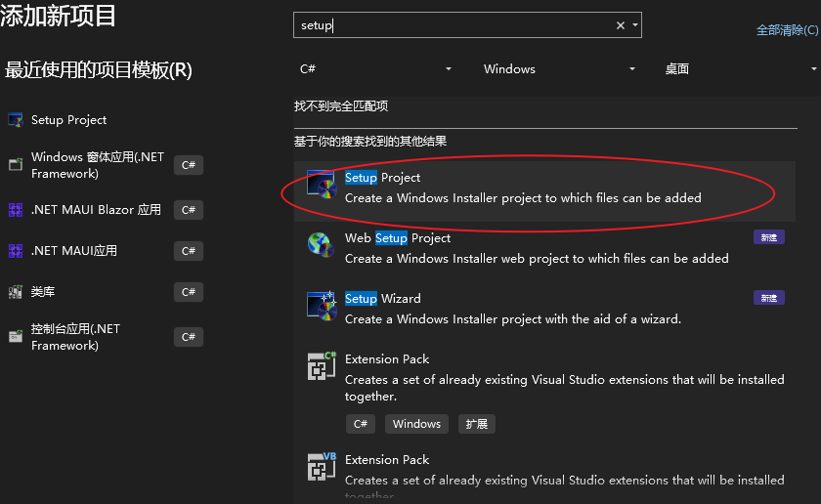Open the 桌面 project type dropdown

point(741,69)
